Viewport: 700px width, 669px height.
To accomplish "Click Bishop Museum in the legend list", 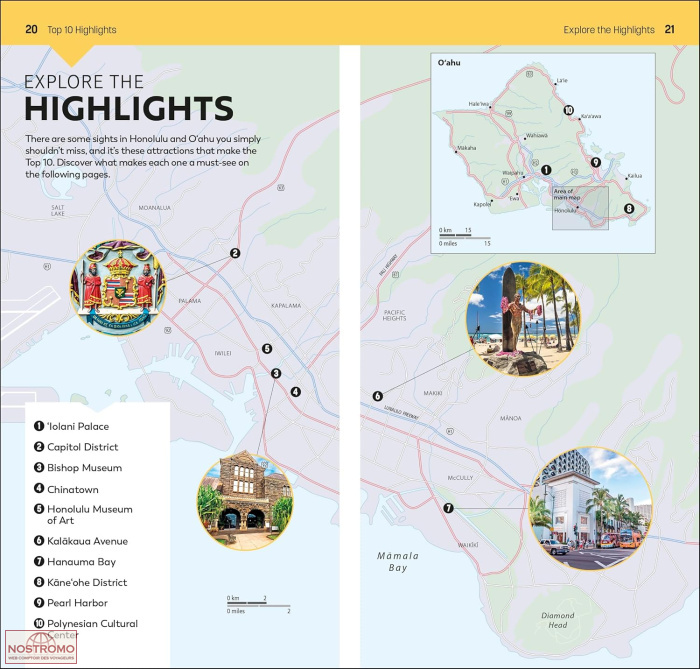I will [84, 468].
